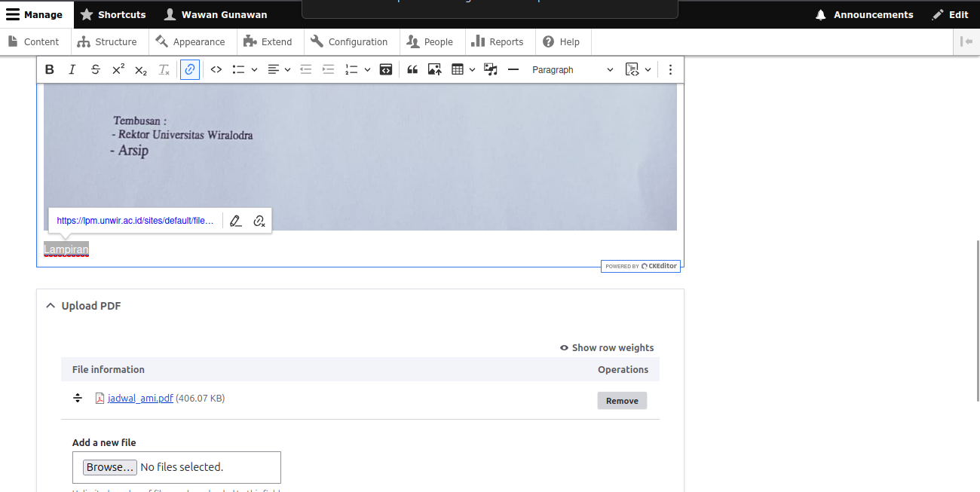Click the remove format icon
The width and height of the screenshot is (980, 492).
164,70
